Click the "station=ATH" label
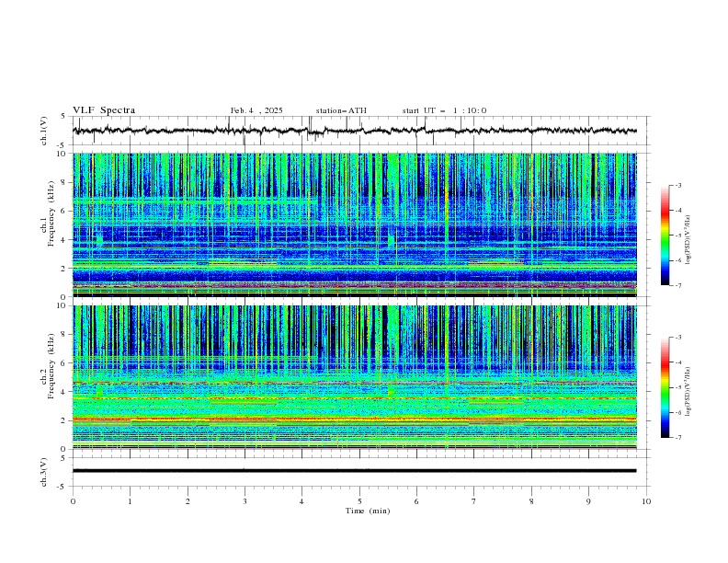This screenshot has width=728, height=563. 341,110
